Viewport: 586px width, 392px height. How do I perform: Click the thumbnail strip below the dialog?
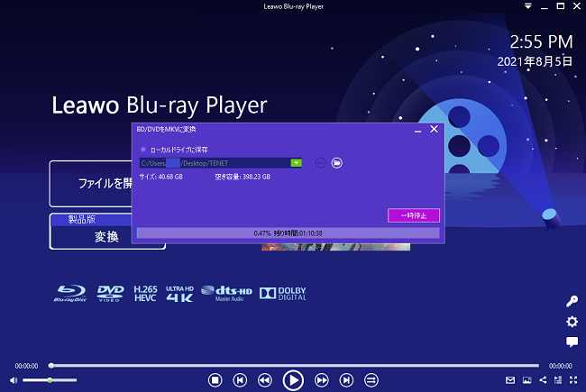[335, 247]
